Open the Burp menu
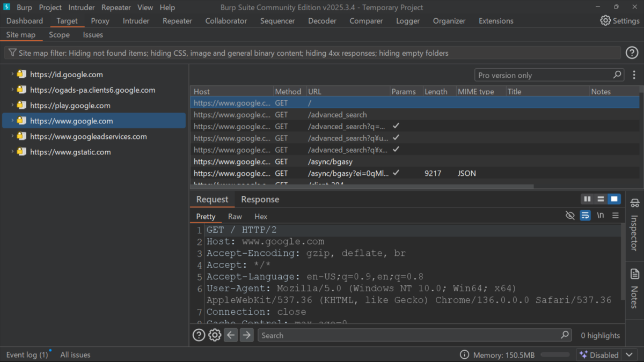 (x=24, y=8)
